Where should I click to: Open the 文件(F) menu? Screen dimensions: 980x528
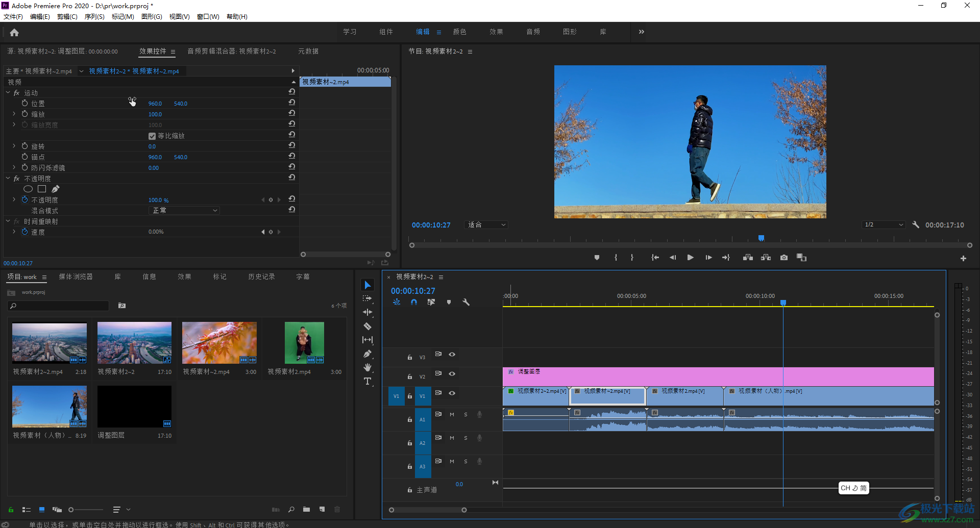[13, 17]
